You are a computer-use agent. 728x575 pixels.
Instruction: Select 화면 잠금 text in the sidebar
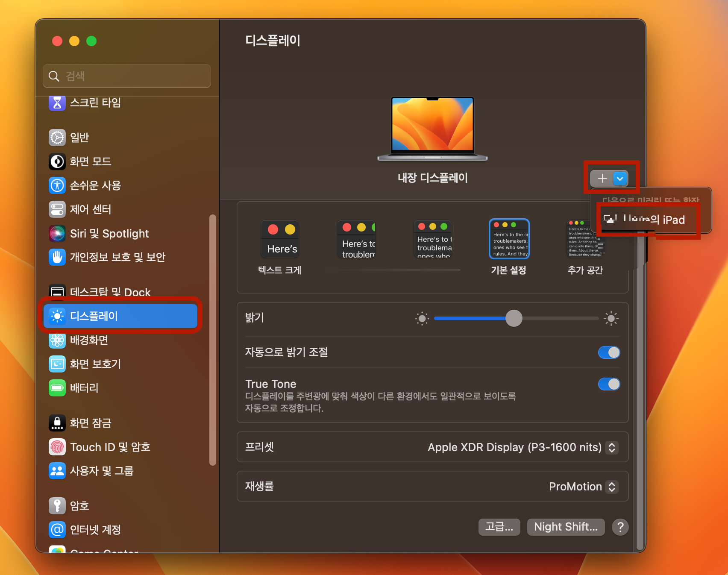click(91, 423)
